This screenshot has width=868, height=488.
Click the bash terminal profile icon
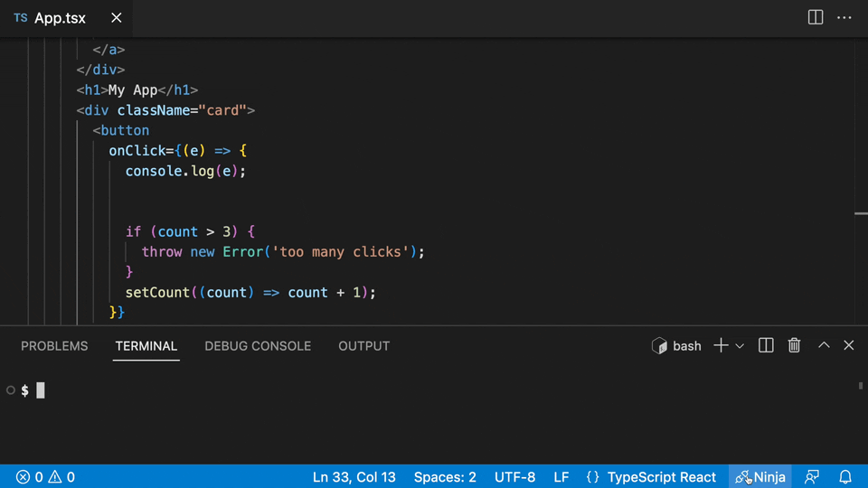(660, 346)
